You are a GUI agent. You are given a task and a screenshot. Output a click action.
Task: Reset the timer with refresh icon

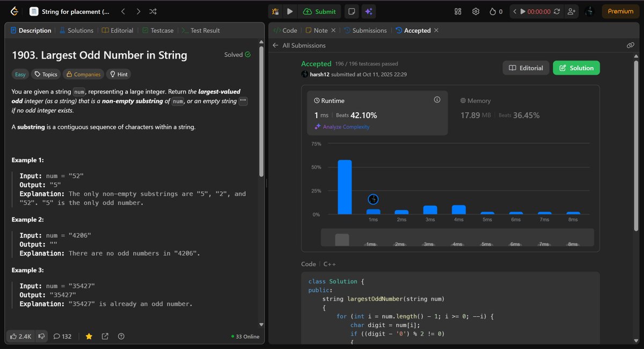[x=557, y=11]
